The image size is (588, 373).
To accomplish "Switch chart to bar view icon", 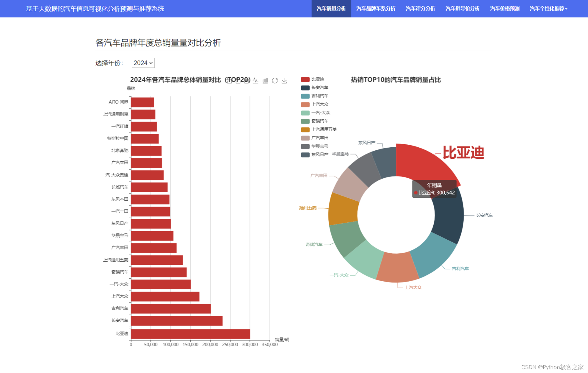I will [x=265, y=80].
